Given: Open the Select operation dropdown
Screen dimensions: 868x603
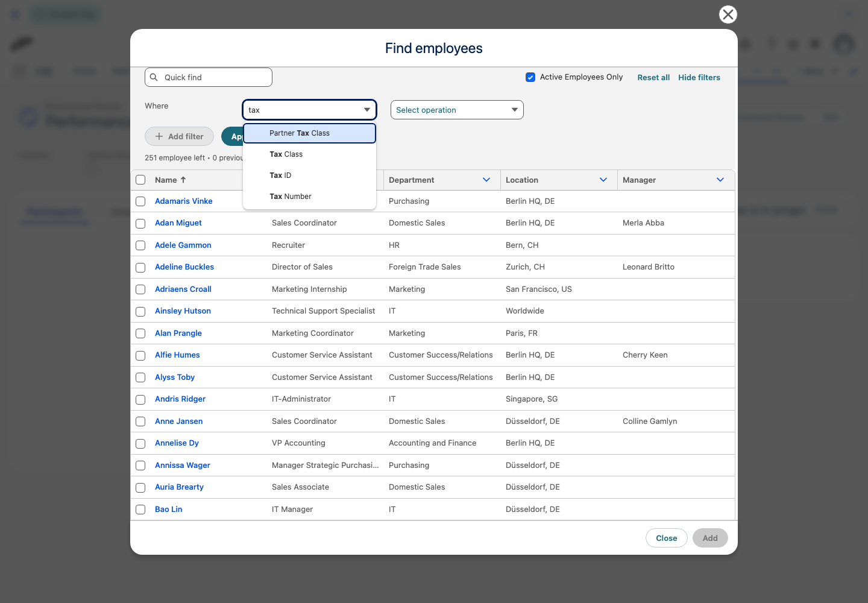Looking at the screenshot, I should pyautogui.click(x=457, y=110).
